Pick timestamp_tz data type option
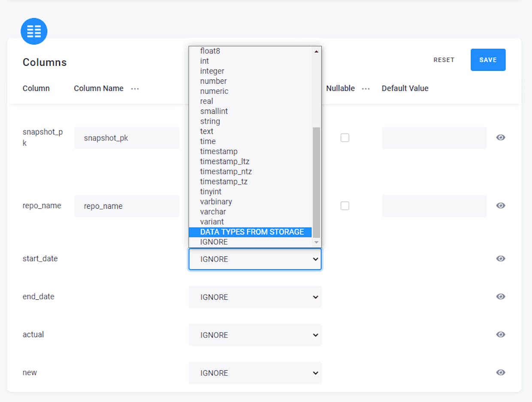This screenshot has width=532, height=402. click(x=250, y=182)
